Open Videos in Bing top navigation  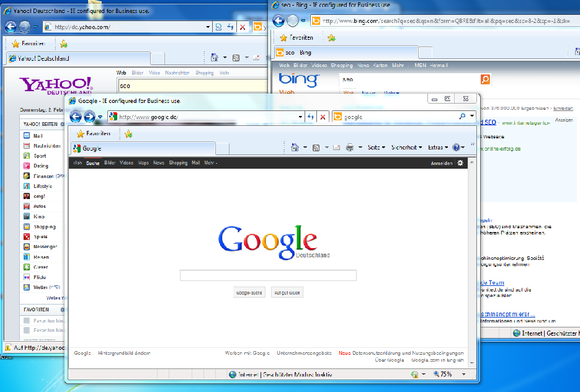(319, 65)
